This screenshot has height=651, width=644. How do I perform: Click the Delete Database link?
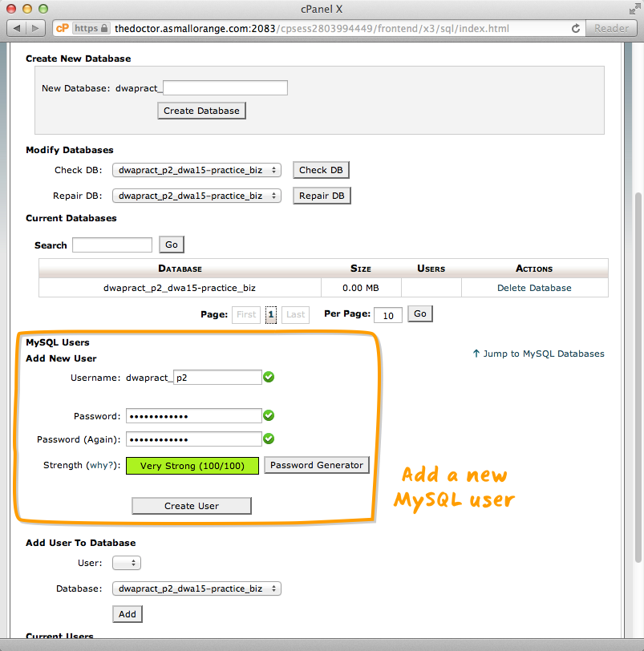(534, 288)
